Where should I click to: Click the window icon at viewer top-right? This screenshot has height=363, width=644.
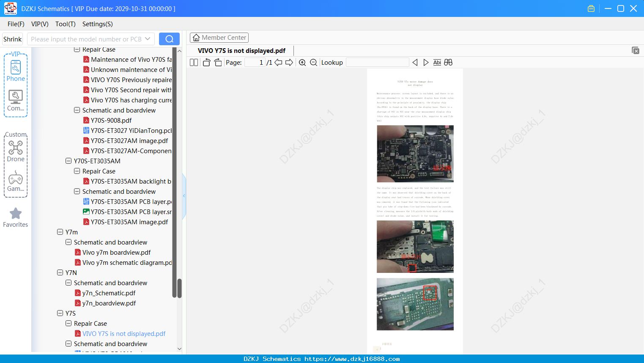(635, 50)
